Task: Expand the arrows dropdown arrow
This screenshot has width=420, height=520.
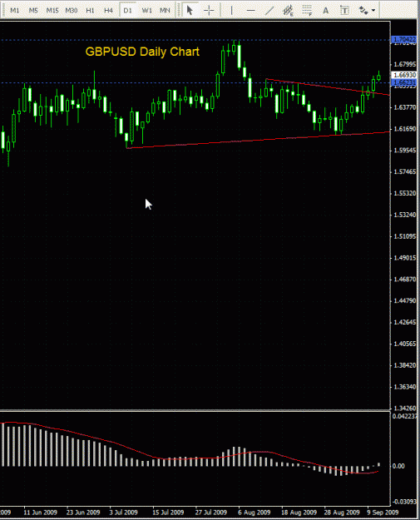Action: pos(373,10)
